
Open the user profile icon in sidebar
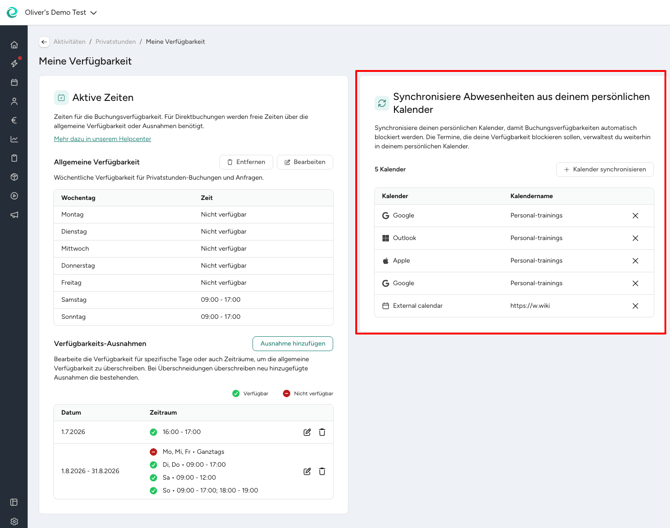[x=14, y=101]
